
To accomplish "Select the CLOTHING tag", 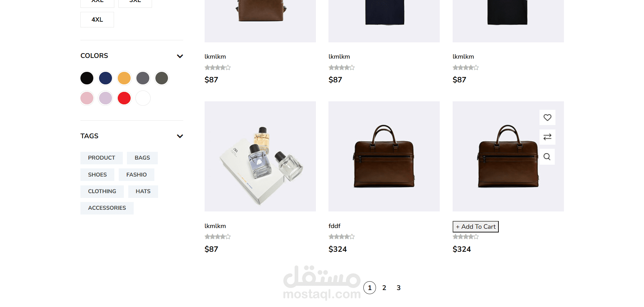I will [102, 191].
